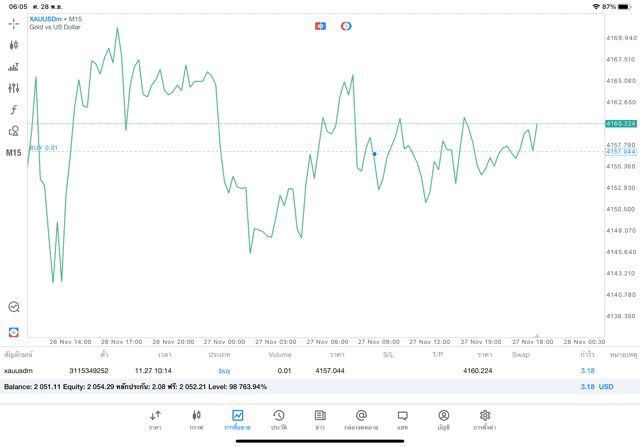The image size is (640, 447).
Task: Sort positions by the Volume column header
Action: pyautogui.click(x=280, y=354)
